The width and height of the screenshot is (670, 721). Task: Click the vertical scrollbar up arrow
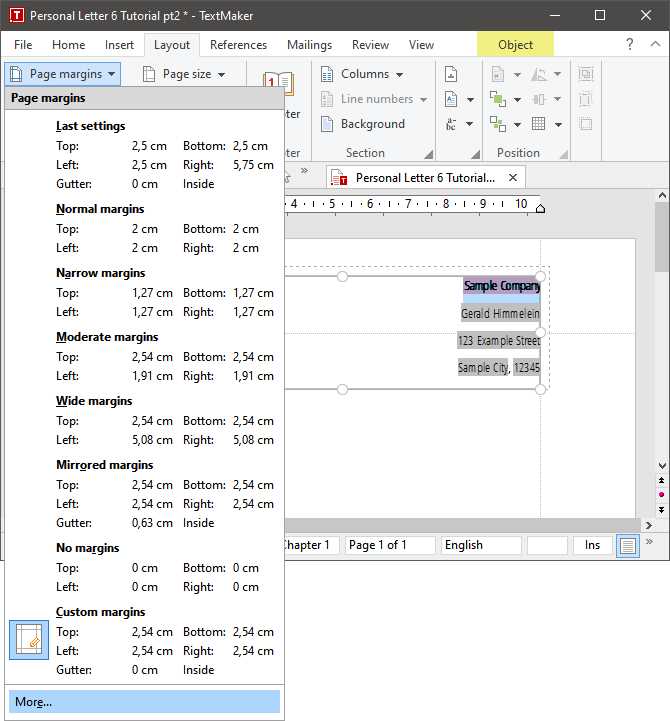[662, 195]
